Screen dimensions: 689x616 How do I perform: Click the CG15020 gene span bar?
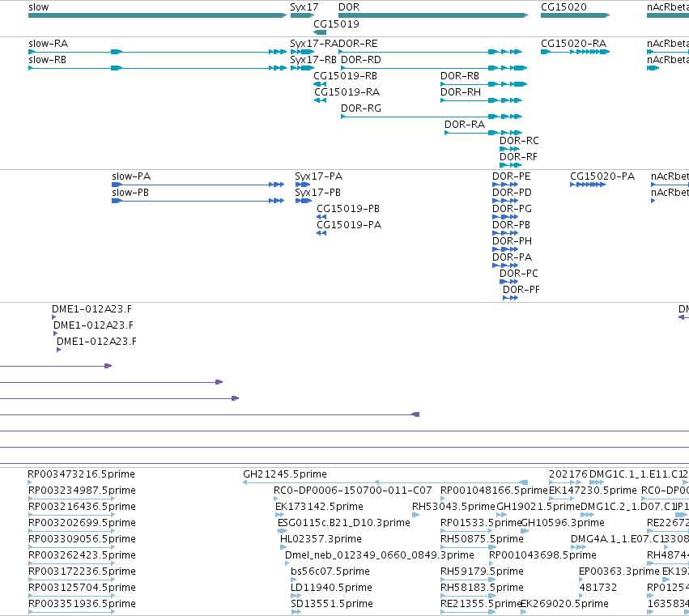(x=575, y=15)
